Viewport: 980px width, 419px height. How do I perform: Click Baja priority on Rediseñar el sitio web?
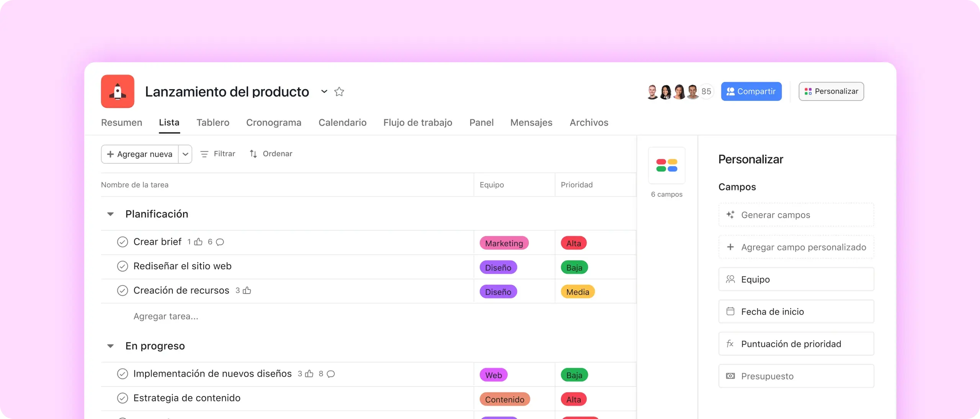[574, 267]
